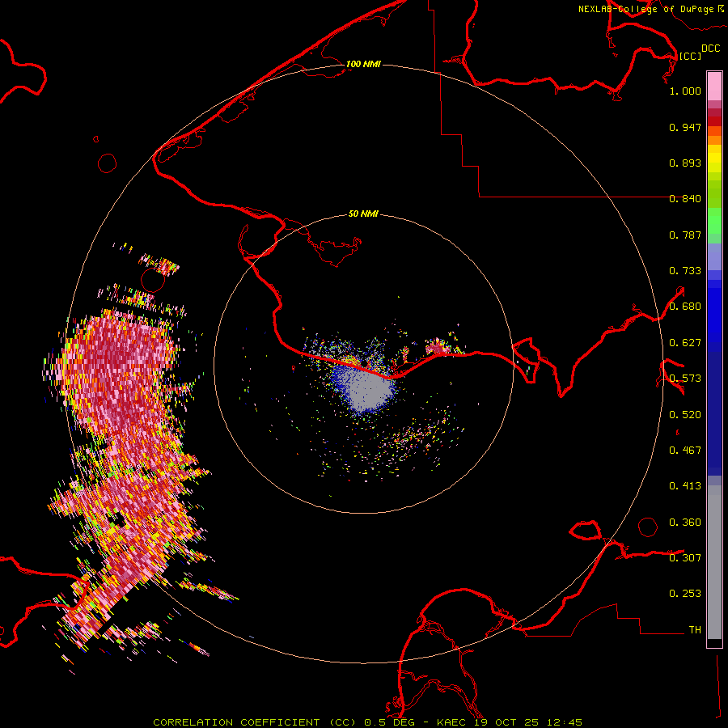Select the 0.413 scale value

click(685, 486)
